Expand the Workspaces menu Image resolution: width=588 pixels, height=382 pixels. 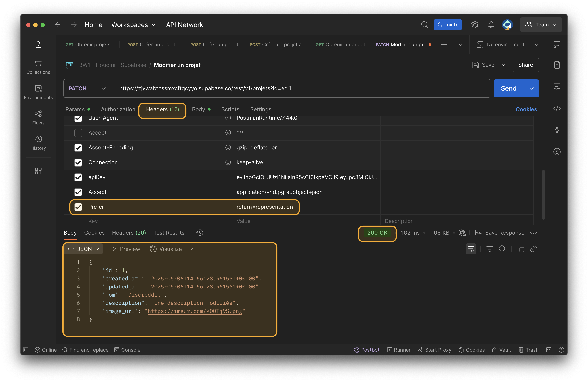point(133,25)
